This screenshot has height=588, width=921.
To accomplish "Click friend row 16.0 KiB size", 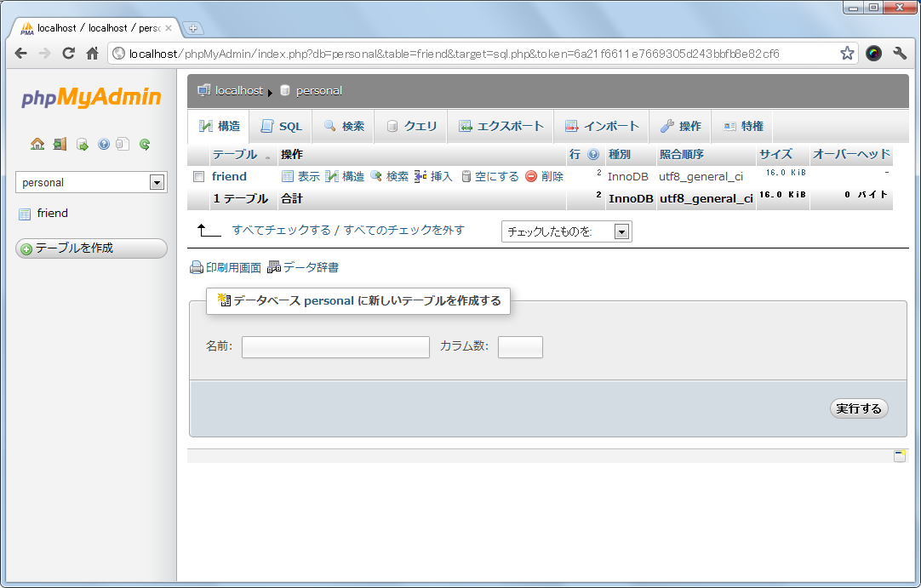I will 786,173.
